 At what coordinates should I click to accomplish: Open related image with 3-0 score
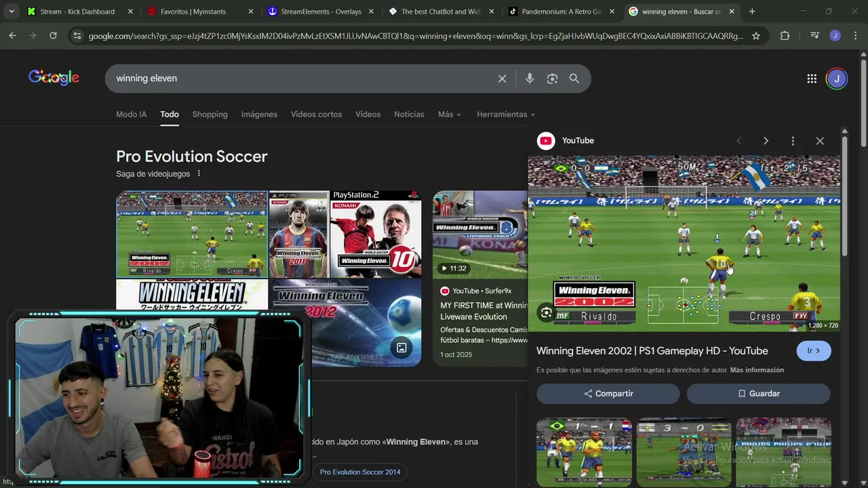coord(684,452)
